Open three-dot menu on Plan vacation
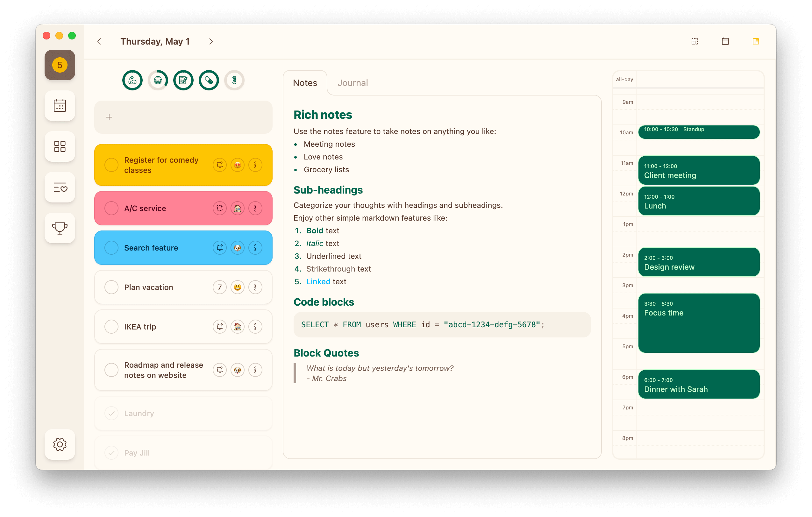812x517 pixels. coord(255,287)
